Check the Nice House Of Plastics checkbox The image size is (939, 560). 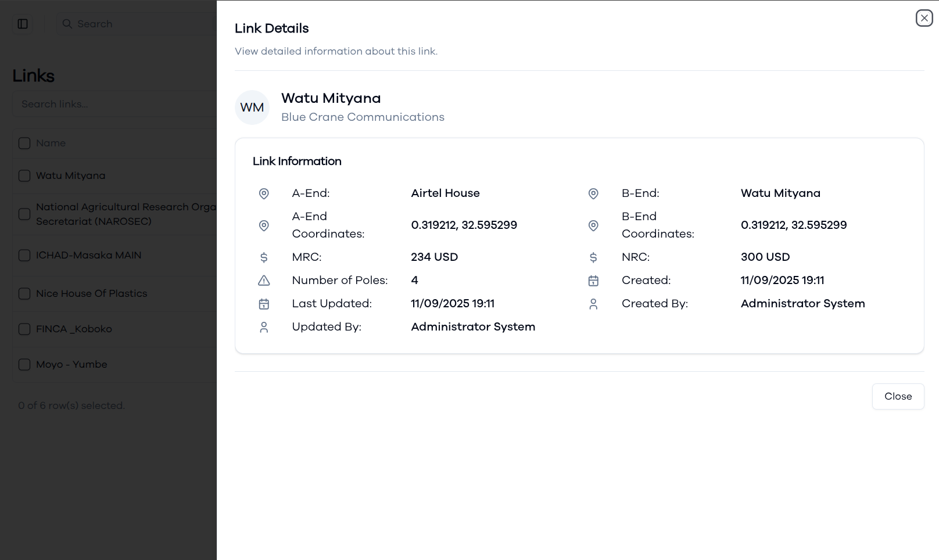coord(24,293)
